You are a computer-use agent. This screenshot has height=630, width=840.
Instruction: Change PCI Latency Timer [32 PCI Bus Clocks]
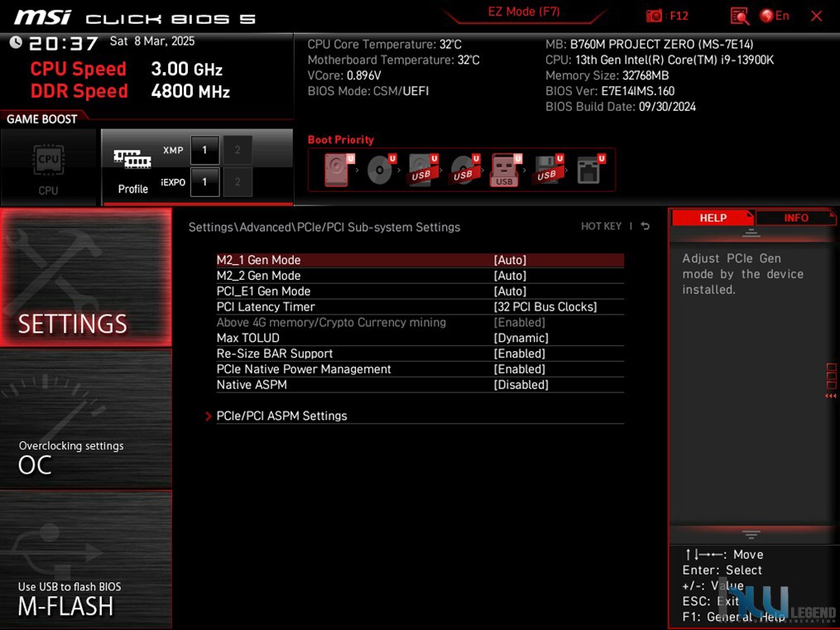point(545,306)
